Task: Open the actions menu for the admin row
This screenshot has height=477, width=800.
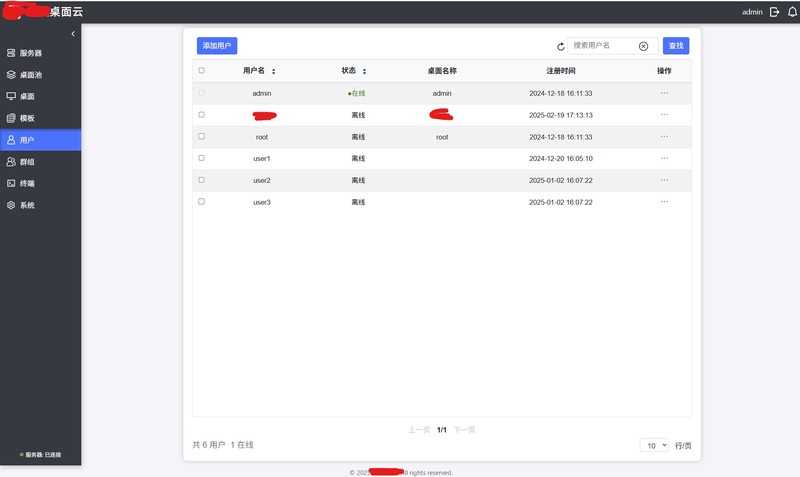Action: click(x=664, y=93)
